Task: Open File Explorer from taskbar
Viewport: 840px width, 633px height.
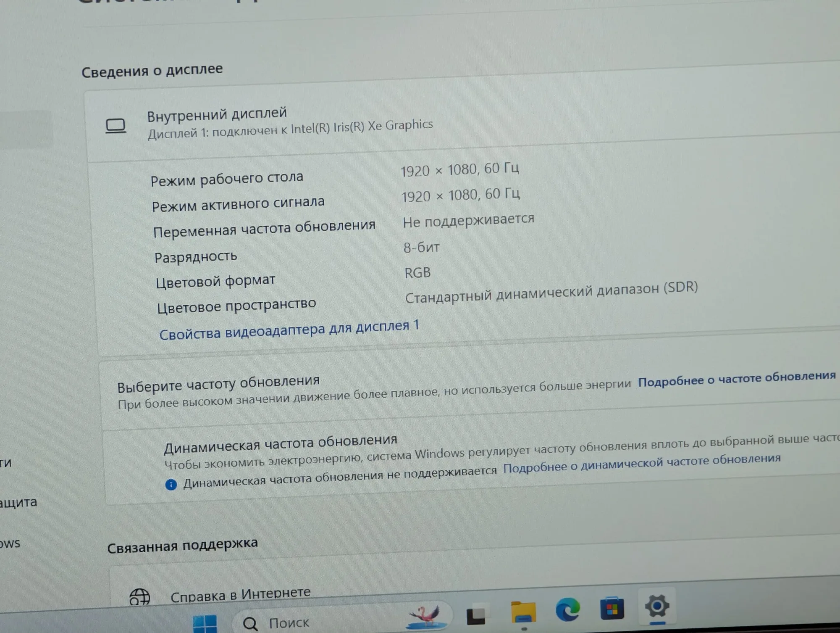Action: 523,612
